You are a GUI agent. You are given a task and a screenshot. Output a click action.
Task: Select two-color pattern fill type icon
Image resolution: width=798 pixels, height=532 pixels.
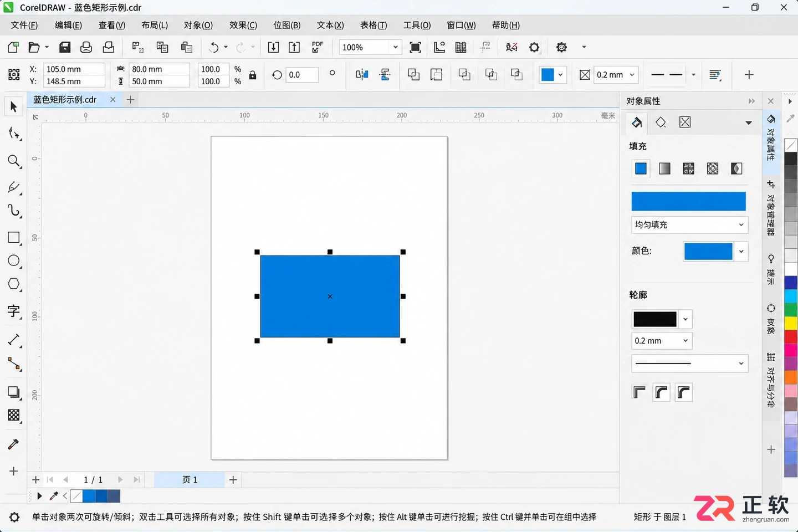coord(736,168)
